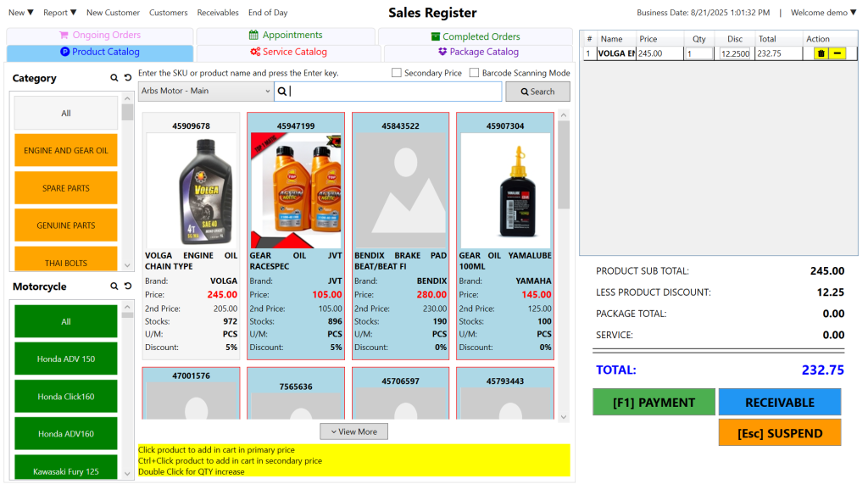This screenshot has height=484, width=868.
Task: Click the Category list scroll down arrow
Action: [x=127, y=265]
